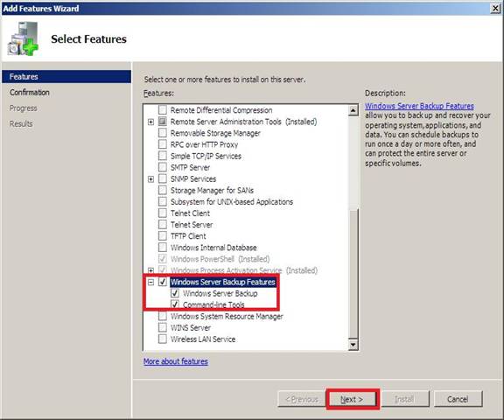Select Windows Internal Database label
The height and width of the screenshot is (420, 504).
pos(213,248)
